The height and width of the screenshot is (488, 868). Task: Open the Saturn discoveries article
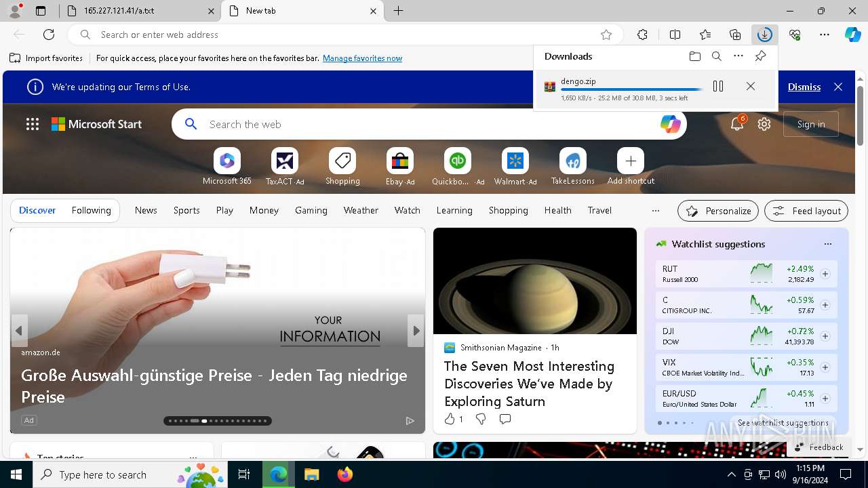[530, 384]
